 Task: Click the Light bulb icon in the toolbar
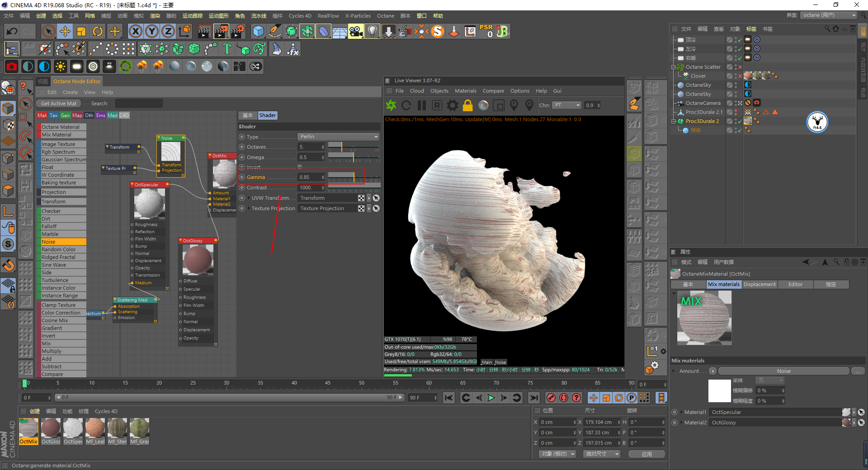[x=372, y=31]
